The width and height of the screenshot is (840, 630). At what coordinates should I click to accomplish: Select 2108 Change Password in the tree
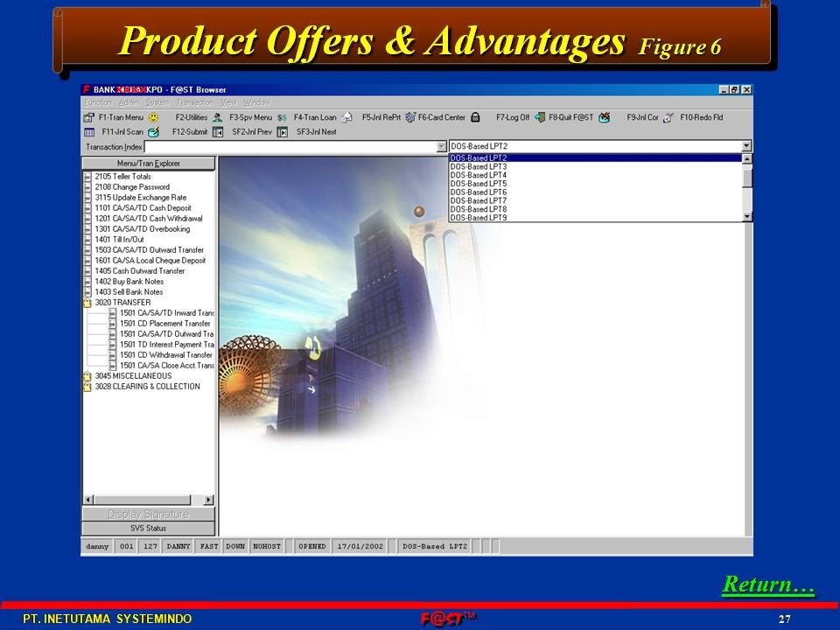click(132, 187)
